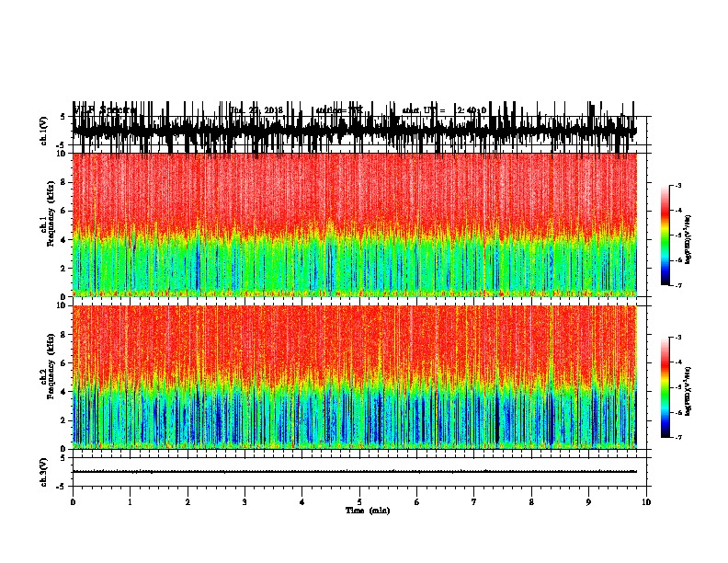The image size is (728, 563).
Task: Select the ch.2 spectrogram color scale bar
Action: tap(665, 387)
